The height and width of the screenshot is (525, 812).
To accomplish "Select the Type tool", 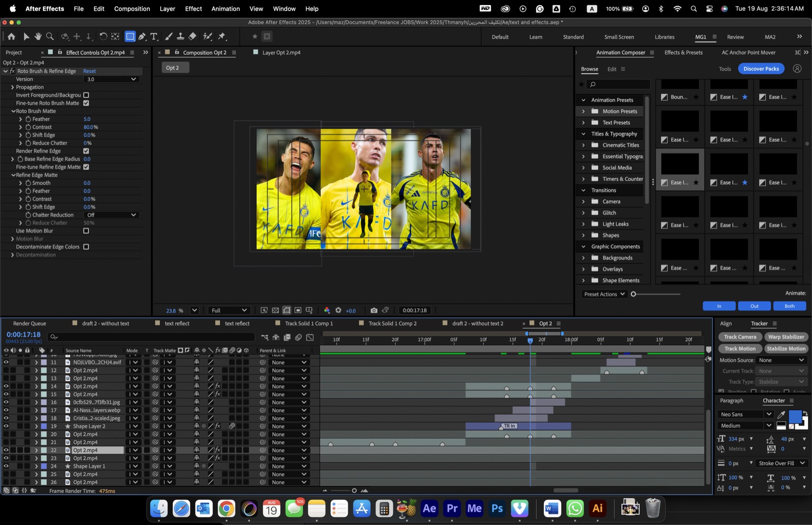I will click(154, 37).
